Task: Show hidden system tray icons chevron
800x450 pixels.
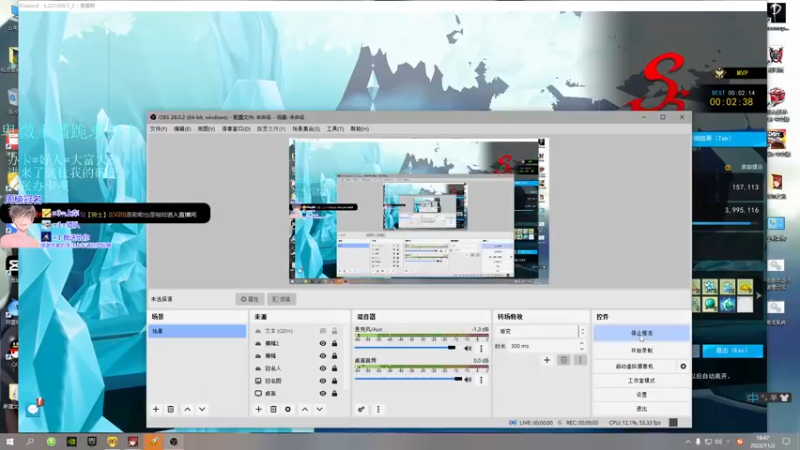Action: (x=688, y=442)
